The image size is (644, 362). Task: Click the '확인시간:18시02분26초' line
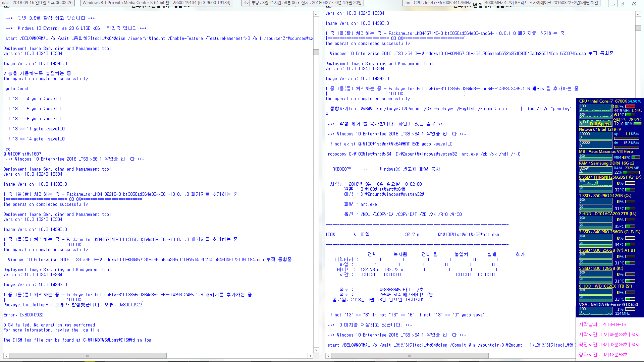point(610,345)
